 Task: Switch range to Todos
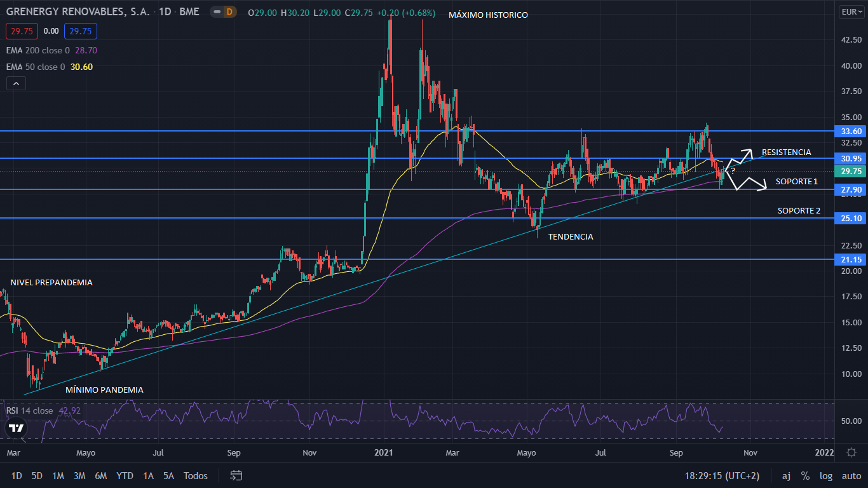[x=196, y=475]
